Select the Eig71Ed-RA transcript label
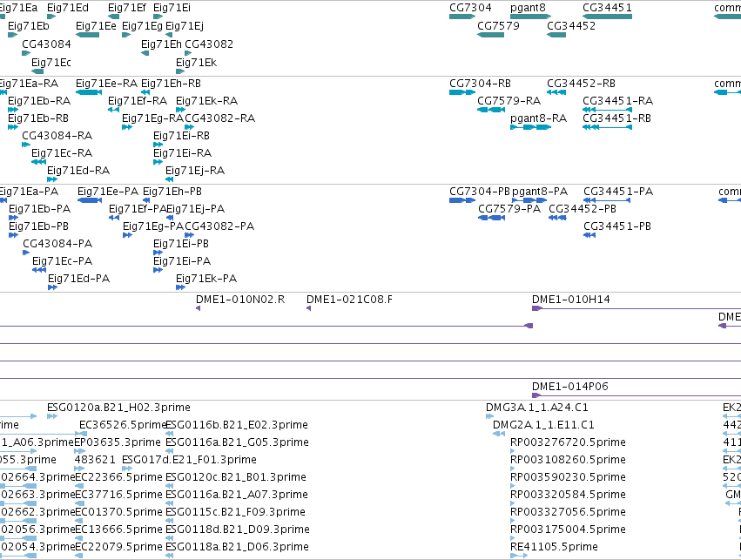The width and height of the screenshot is (741, 560). click(x=78, y=171)
